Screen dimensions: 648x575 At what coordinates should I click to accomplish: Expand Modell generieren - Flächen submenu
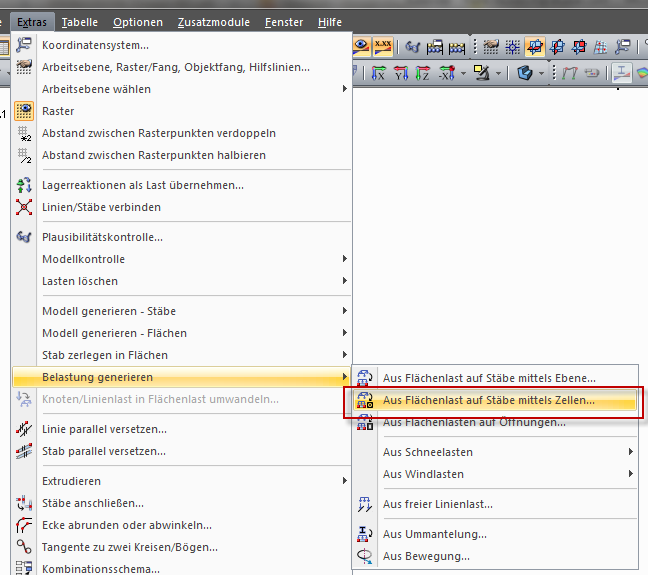182,333
